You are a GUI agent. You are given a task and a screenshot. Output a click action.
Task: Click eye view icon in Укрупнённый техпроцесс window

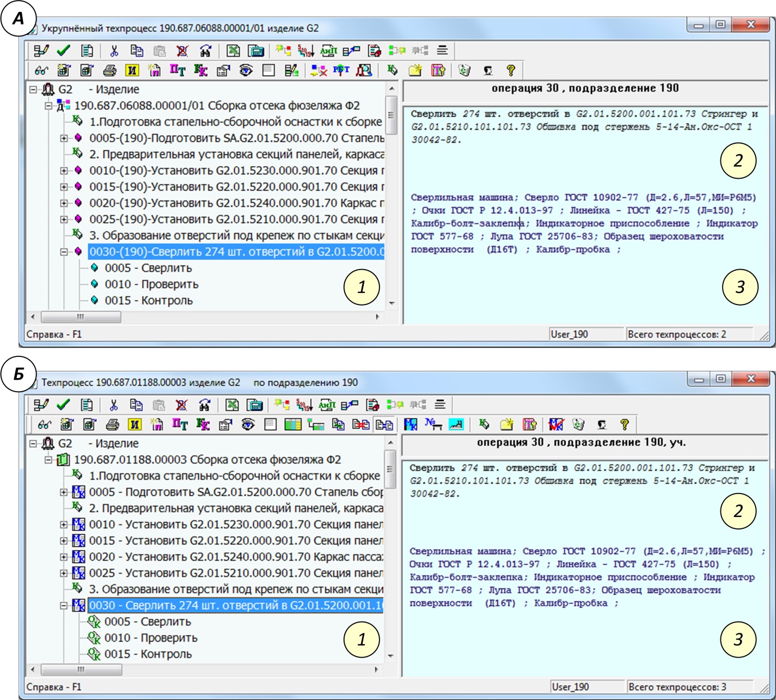click(x=246, y=70)
